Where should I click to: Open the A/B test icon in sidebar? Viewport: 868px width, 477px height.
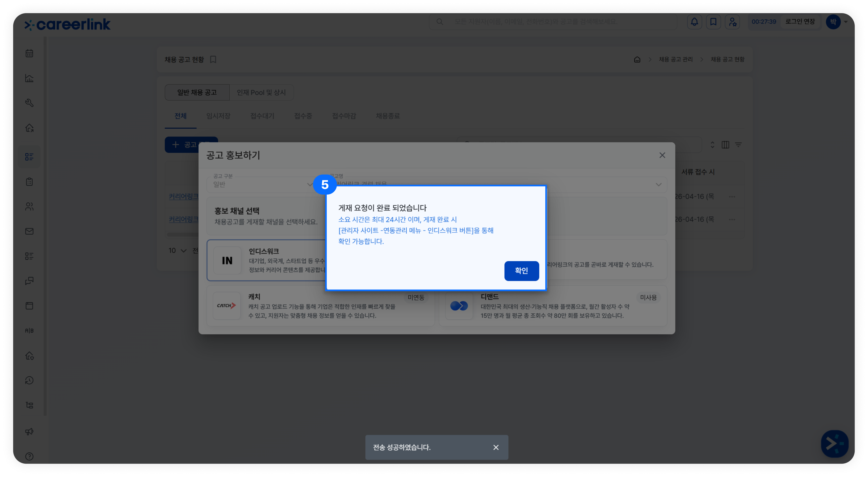point(29,331)
